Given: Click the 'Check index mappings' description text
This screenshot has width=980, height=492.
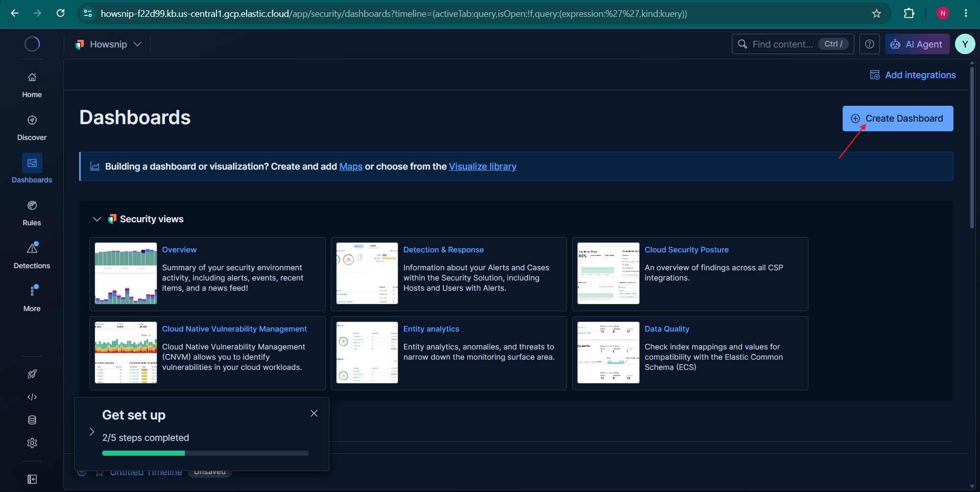Looking at the screenshot, I should 713,357.
